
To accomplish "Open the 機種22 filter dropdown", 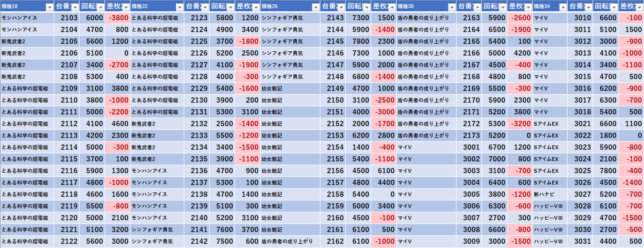I will click(x=179, y=7).
